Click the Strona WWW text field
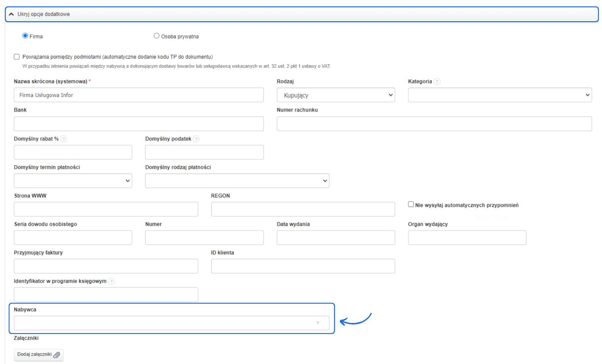The height and width of the screenshot is (364, 602). coord(106,209)
